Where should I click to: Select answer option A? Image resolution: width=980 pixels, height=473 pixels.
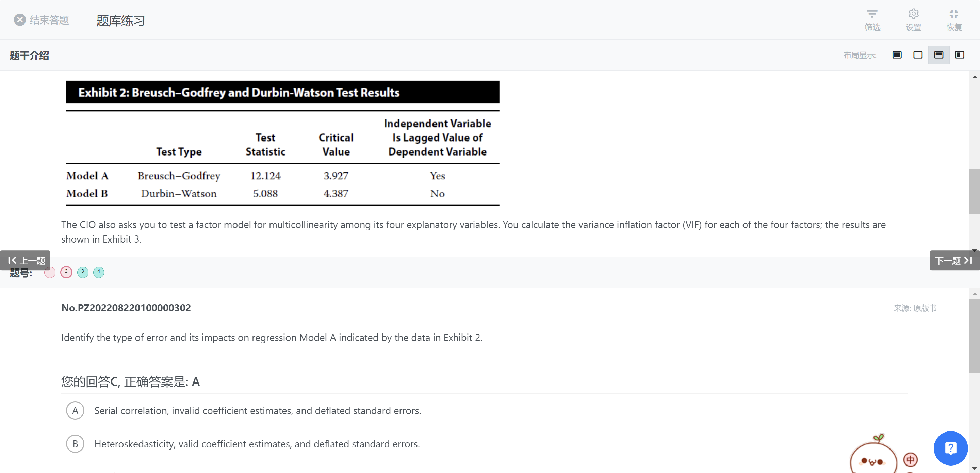coord(75,411)
